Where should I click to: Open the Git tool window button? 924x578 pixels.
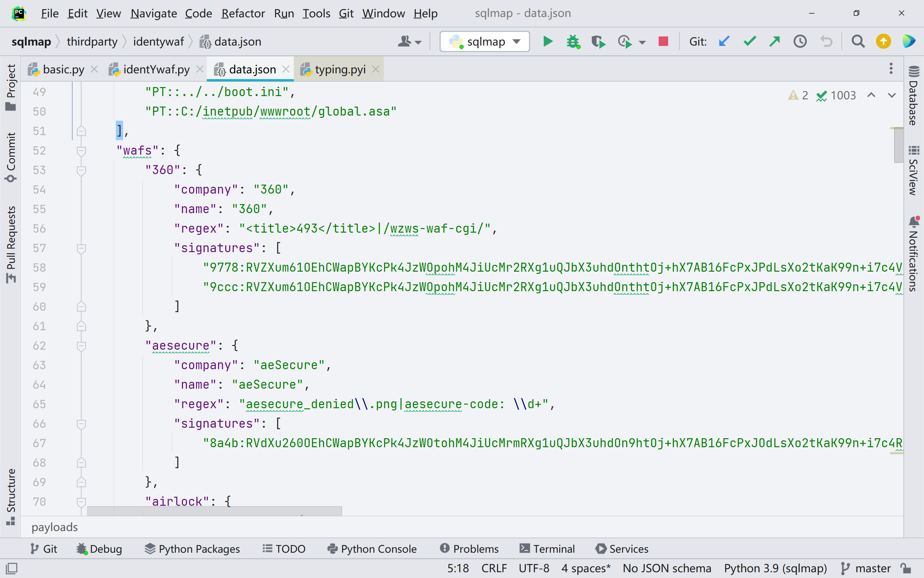(44, 549)
